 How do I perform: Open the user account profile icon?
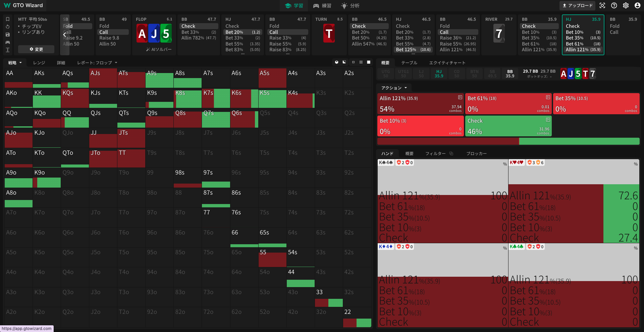point(638,5)
